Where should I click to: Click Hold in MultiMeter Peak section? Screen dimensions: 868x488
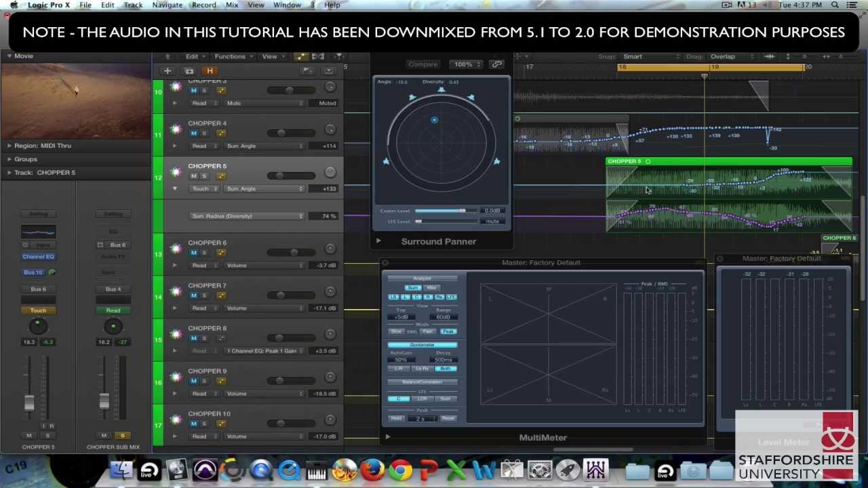click(x=397, y=418)
